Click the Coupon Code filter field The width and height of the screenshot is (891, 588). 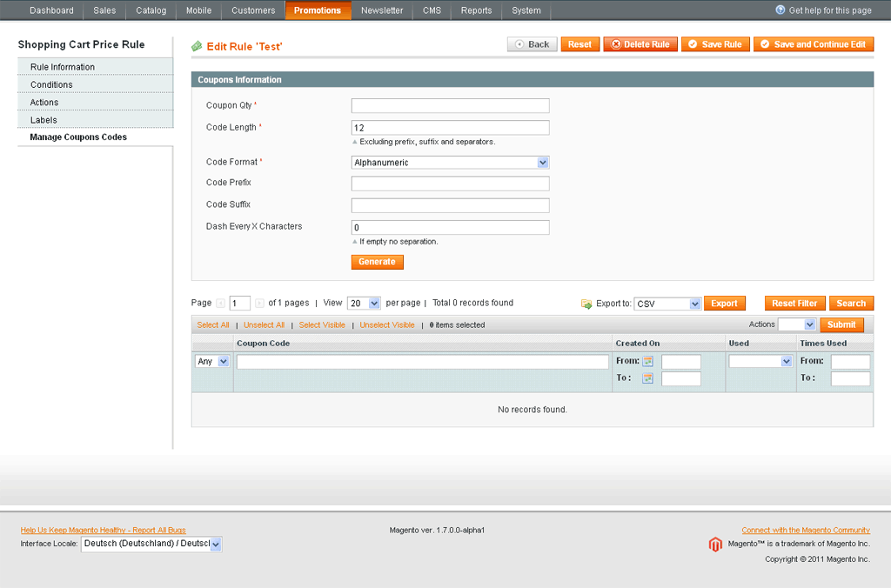422,362
